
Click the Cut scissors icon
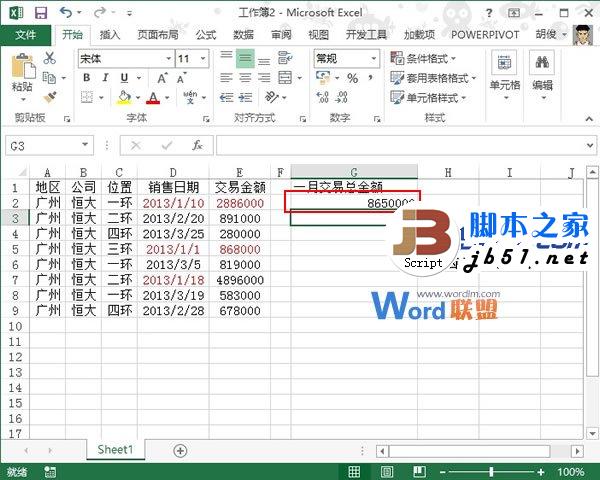pos(50,59)
